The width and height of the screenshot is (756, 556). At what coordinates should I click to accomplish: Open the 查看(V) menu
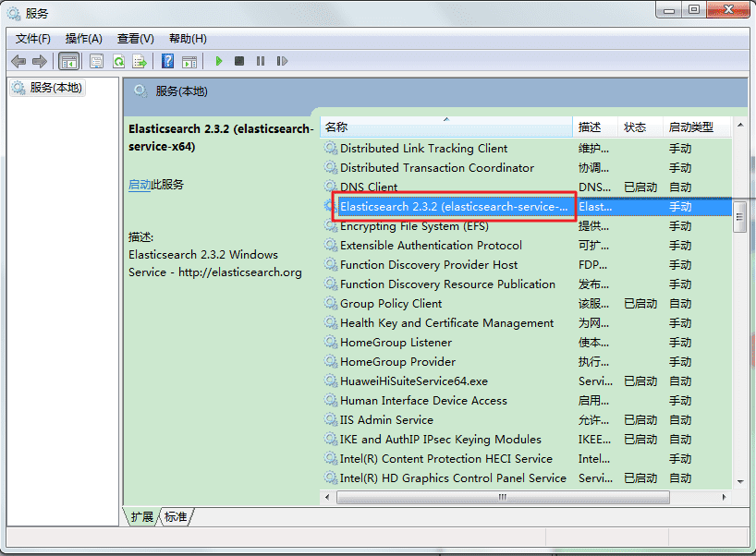136,39
